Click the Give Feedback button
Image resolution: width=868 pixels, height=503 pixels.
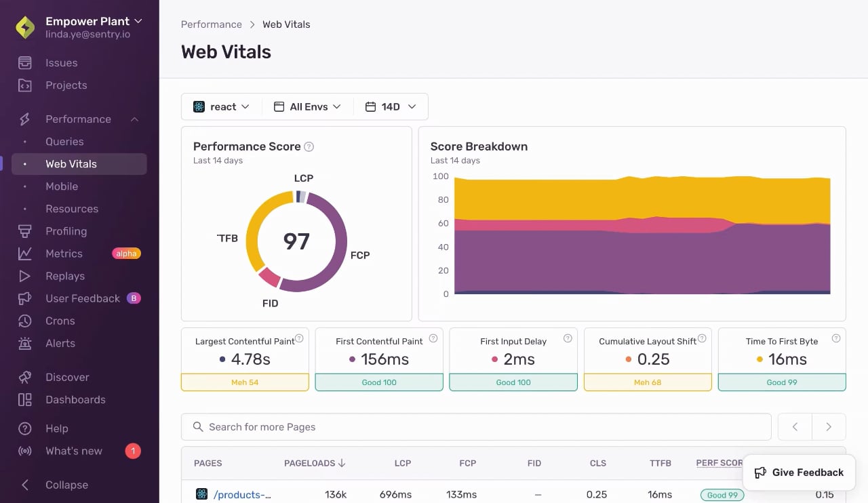point(799,472)
